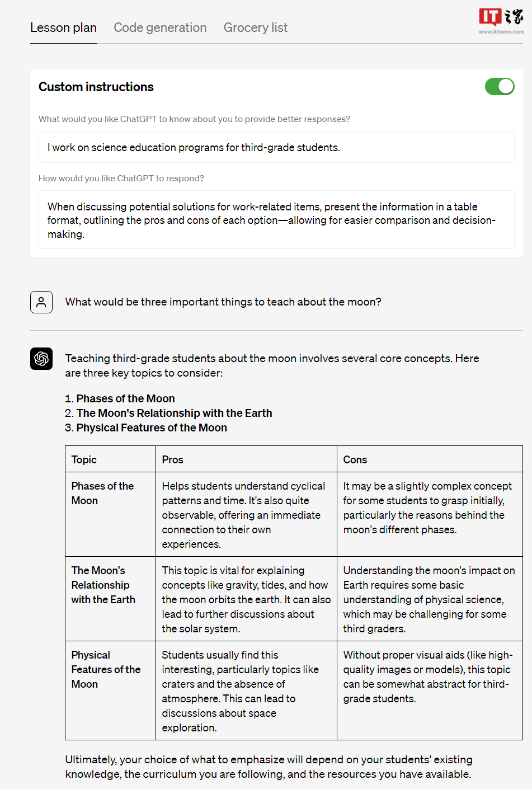The width and height of the screenshot is (532, 789).
Task: Click the user avatar icon
Action: point(41,302)
